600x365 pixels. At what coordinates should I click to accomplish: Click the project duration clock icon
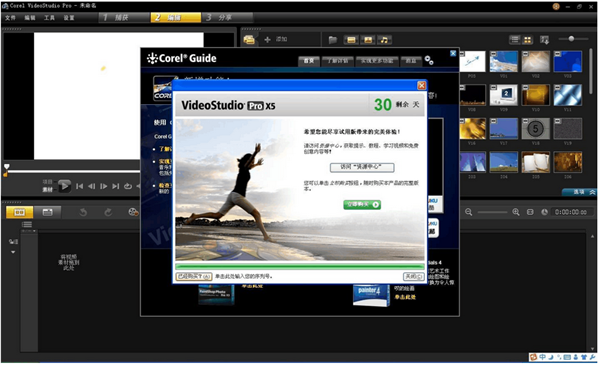coord(544,212)
